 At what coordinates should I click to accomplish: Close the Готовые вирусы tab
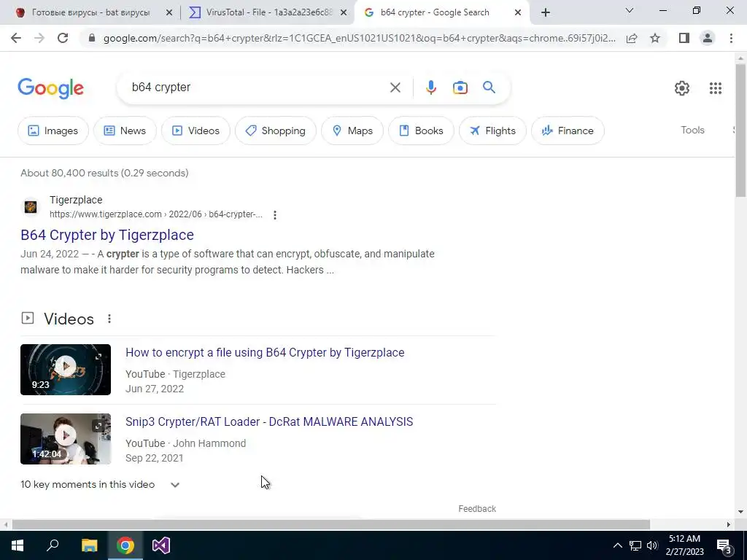point(169,13)
